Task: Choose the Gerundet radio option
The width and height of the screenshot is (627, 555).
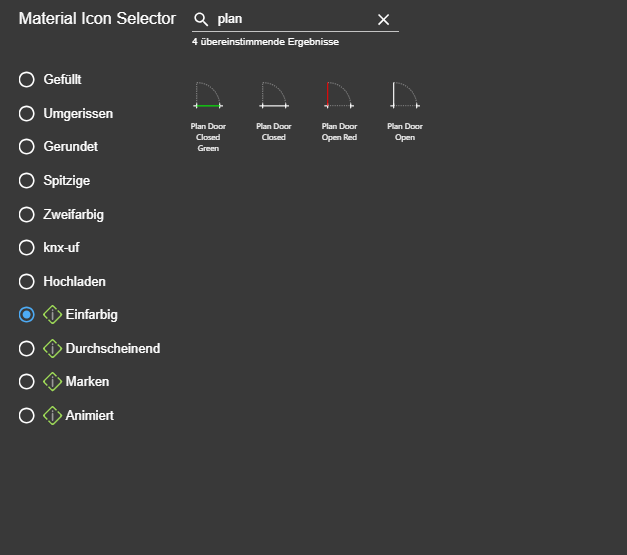Action: 27,147
